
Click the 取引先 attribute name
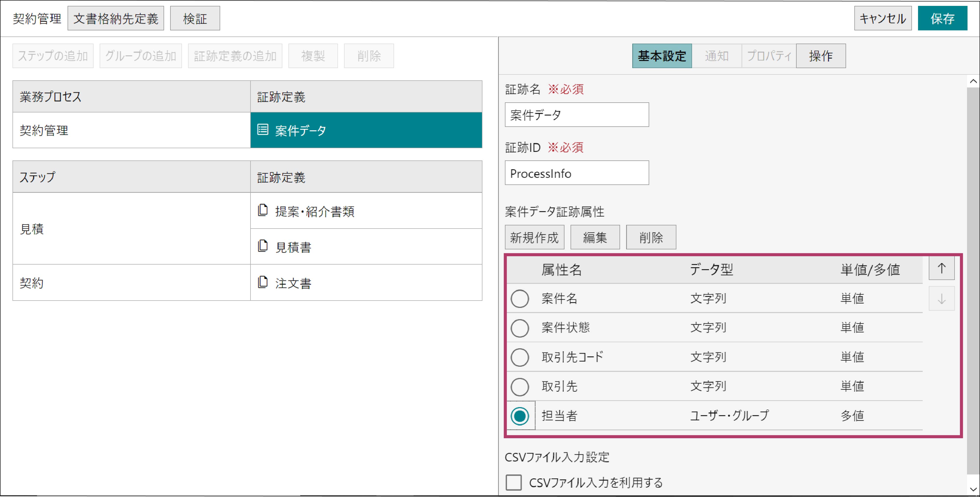click(x=559, y=386)
